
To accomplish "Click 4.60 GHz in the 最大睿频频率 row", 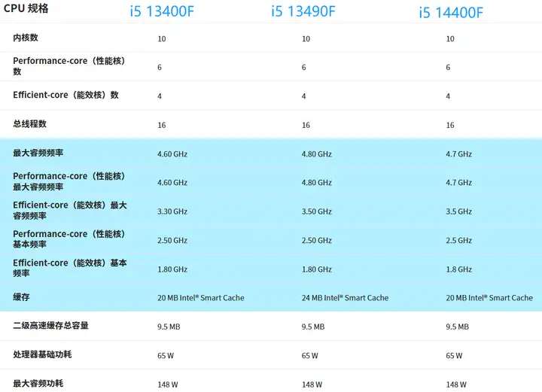I will 172,154.
